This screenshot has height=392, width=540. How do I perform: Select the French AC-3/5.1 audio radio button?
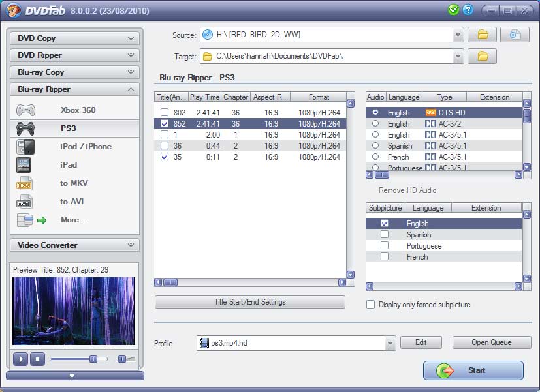(x=375, y=157)
